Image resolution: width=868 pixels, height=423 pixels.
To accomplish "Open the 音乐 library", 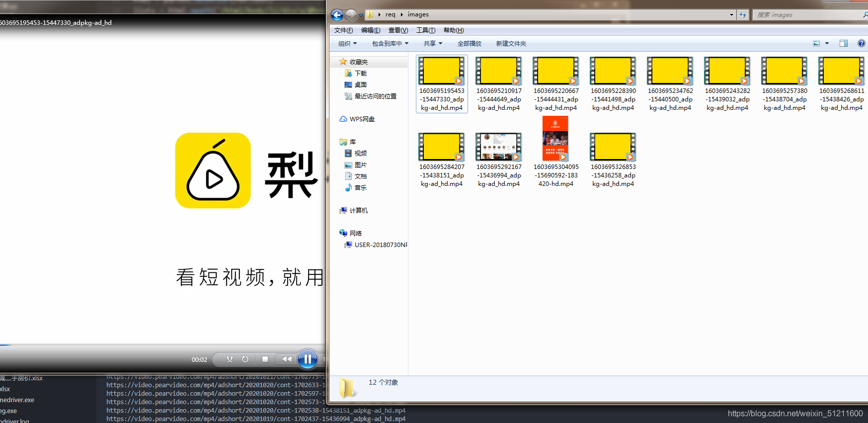I will click(x=356, y=188).
